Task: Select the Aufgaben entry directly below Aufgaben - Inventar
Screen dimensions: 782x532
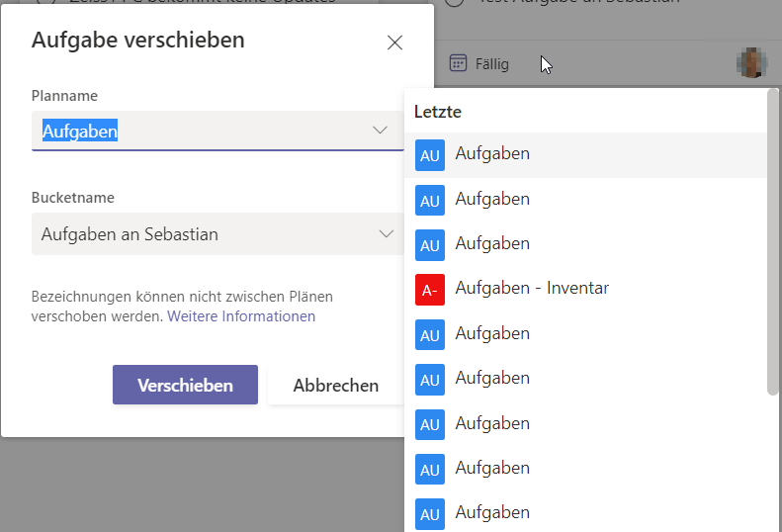Action: click(x=492, y=333)
